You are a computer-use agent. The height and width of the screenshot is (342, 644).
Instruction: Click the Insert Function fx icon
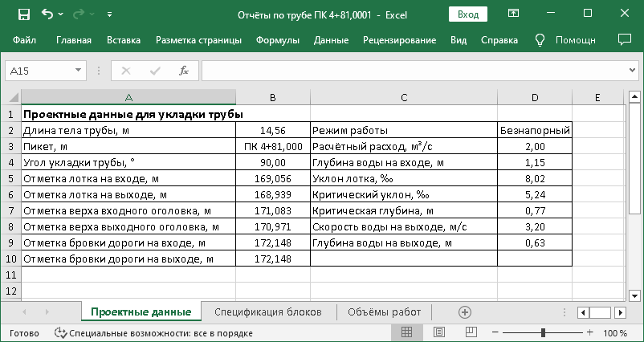tap(184, 71)
